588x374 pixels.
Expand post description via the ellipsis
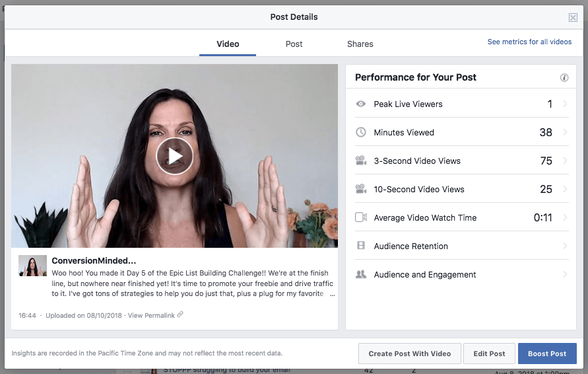[x=332, y=294]
